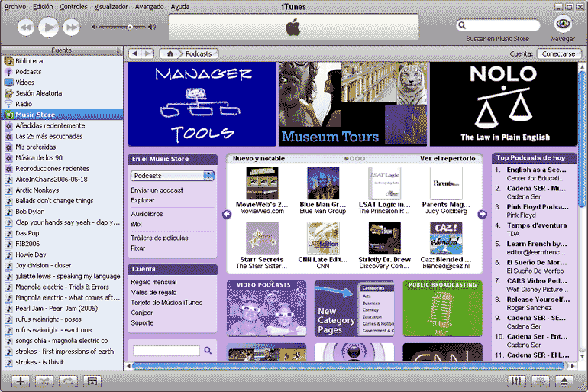The height and width of the screenshot is (392, 588).
Task: Select Music Store in the source list
Action: coord(62,115)
